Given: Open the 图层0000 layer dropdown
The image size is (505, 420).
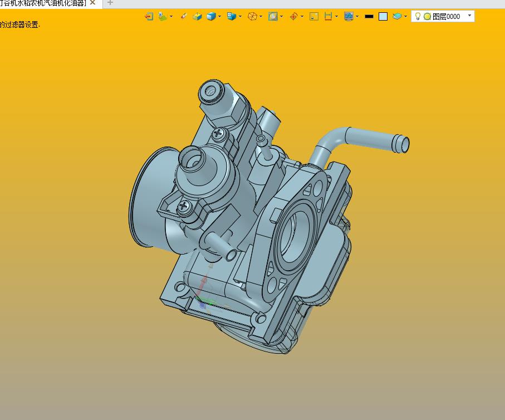Looking at the screenshot, I should (469, 16).
